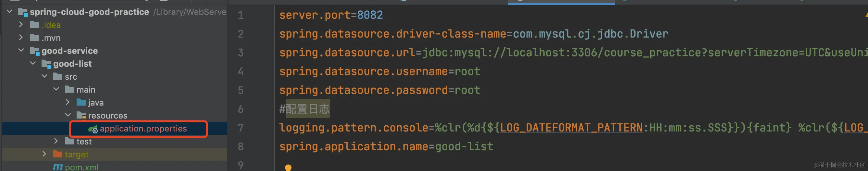Collapse the spring-cloud-good-practice root node

click(x=9, y=12)
